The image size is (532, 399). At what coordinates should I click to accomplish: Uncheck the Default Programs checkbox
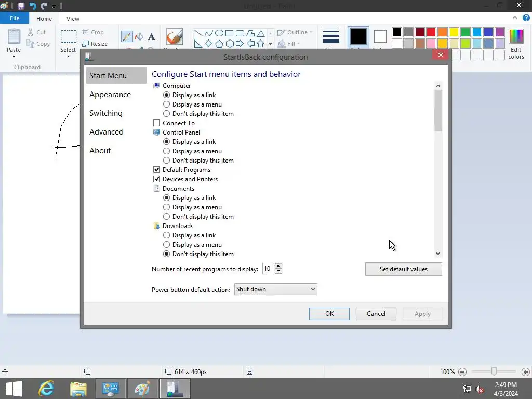point(156,170)
